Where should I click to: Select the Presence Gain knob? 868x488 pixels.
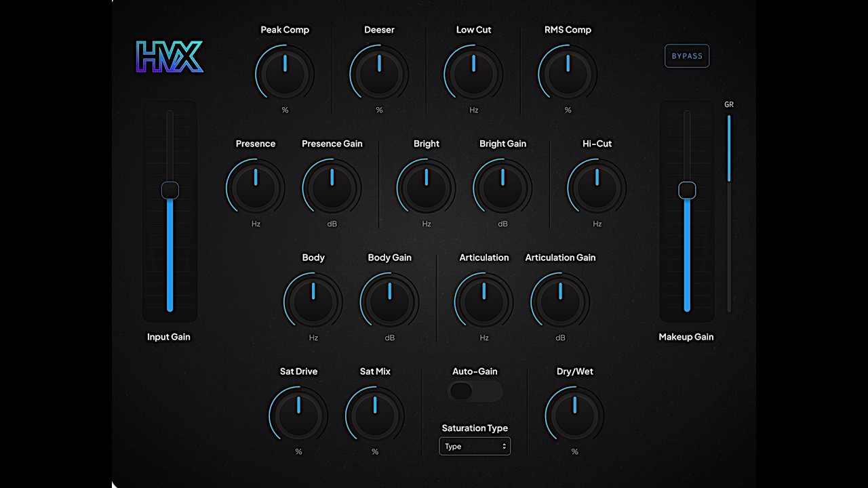tap(332, 188)
